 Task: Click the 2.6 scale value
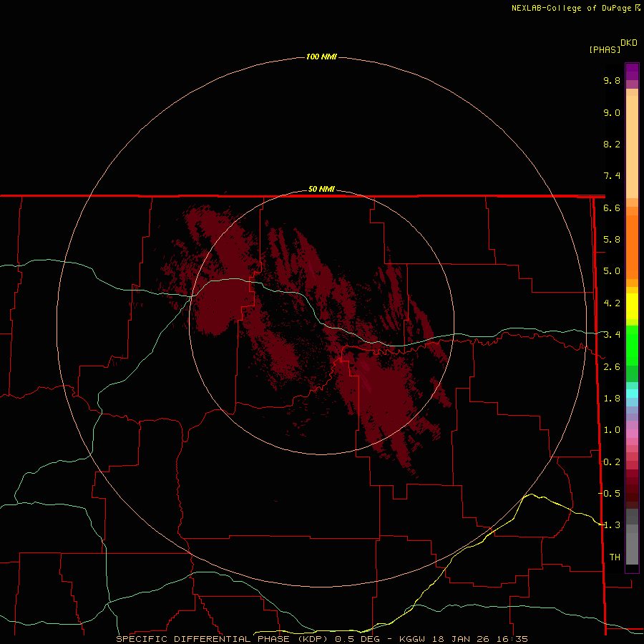click(612, 367)
